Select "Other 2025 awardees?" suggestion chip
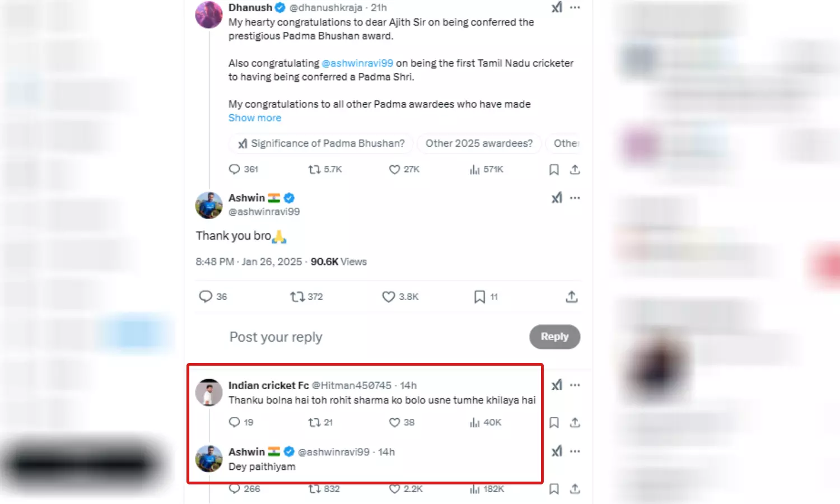The width and height of the screenshot is (840, 504). tap(479, 144)
